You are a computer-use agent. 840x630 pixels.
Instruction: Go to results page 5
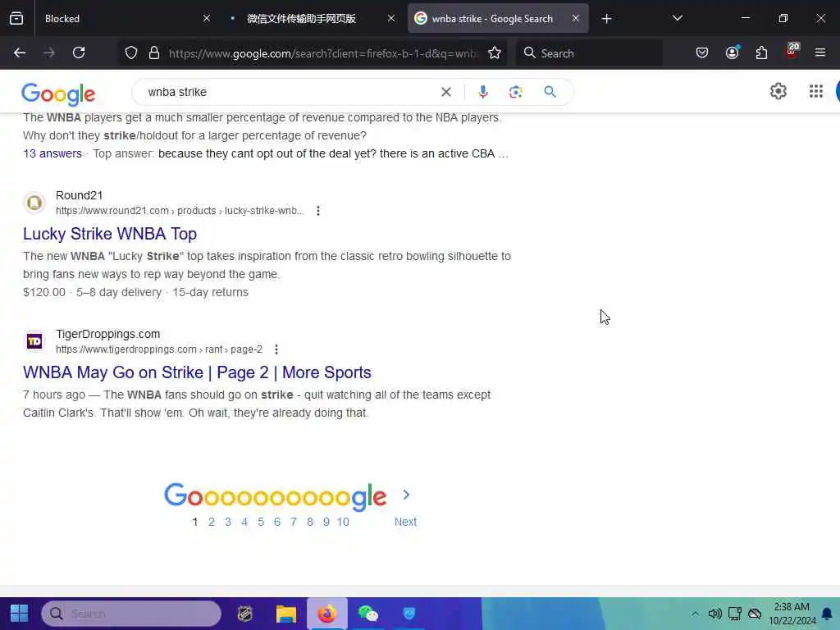261,522
